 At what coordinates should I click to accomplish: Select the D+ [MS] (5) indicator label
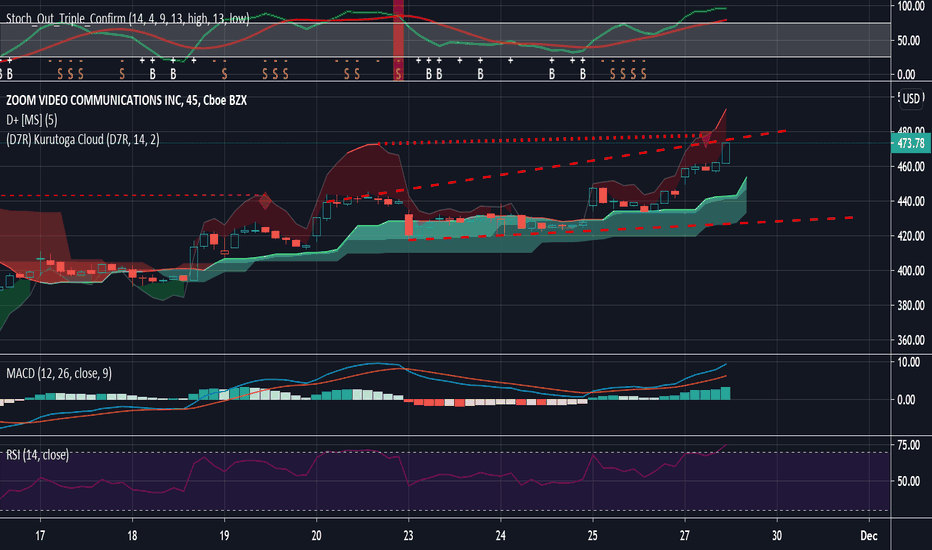tap(32, 120)
